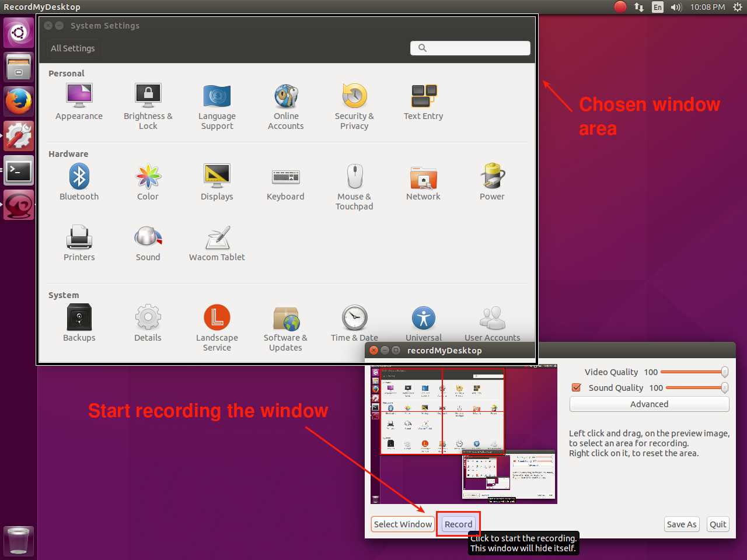Image resolution: width=747 pixels, height=560 pixels.
Task: Open Appearance settings
Action: coord(79,103)
